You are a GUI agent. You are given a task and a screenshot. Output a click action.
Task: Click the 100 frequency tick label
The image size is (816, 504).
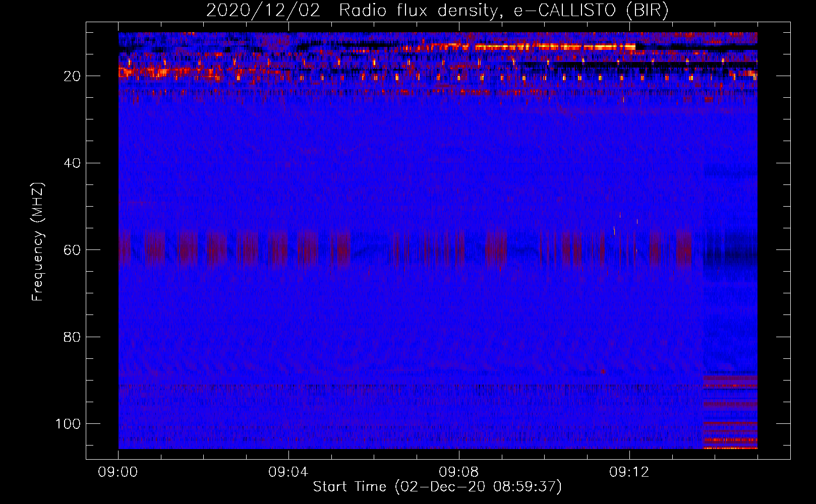(68, 424)
